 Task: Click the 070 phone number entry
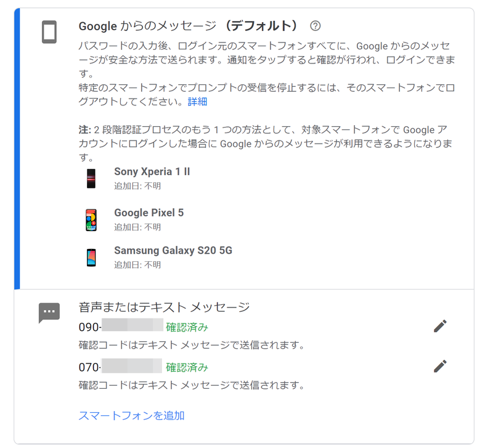pos(120,366)
